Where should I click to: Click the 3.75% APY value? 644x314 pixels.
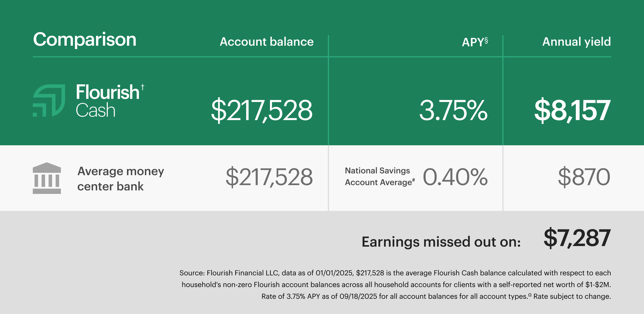coord(453,110)
